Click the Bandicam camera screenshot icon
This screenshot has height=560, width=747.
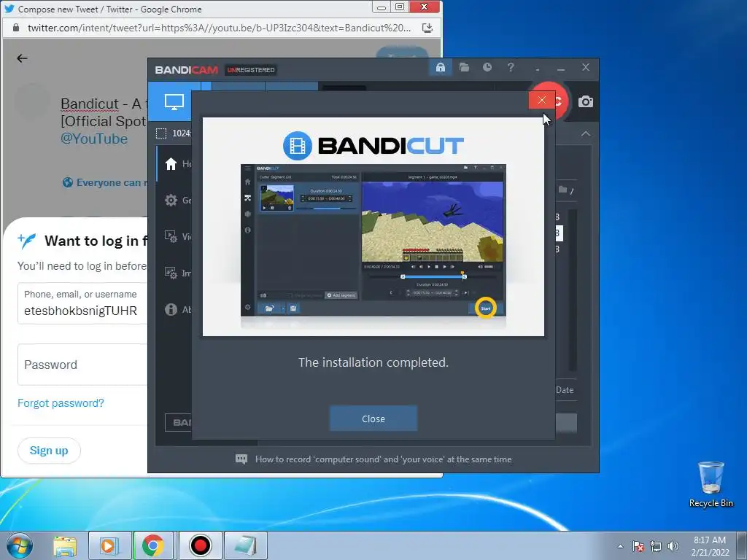pos(586,101)
